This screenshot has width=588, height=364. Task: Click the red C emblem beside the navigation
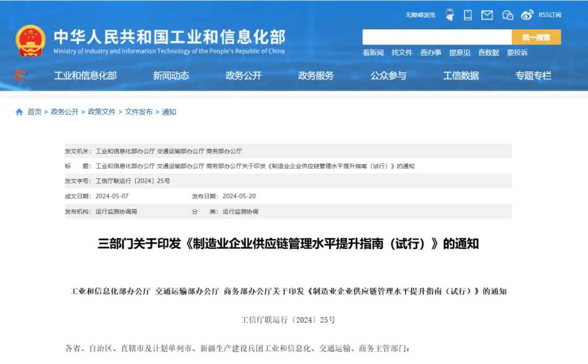[x=20, y=75]
